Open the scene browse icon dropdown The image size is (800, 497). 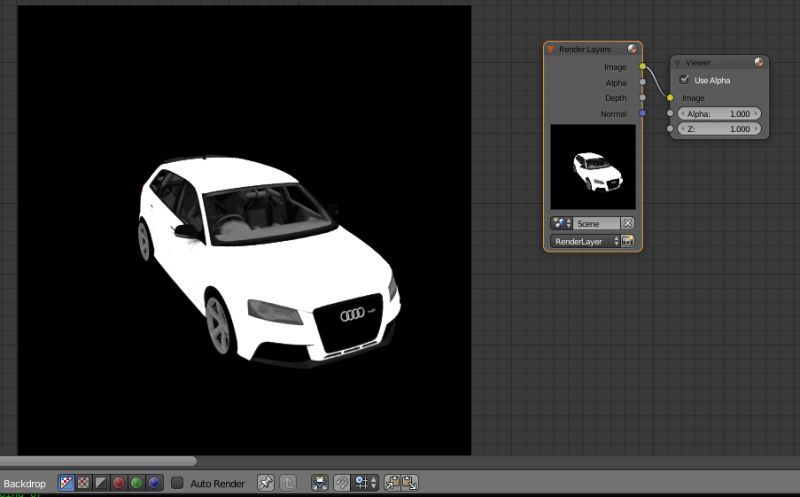point(561,223)
